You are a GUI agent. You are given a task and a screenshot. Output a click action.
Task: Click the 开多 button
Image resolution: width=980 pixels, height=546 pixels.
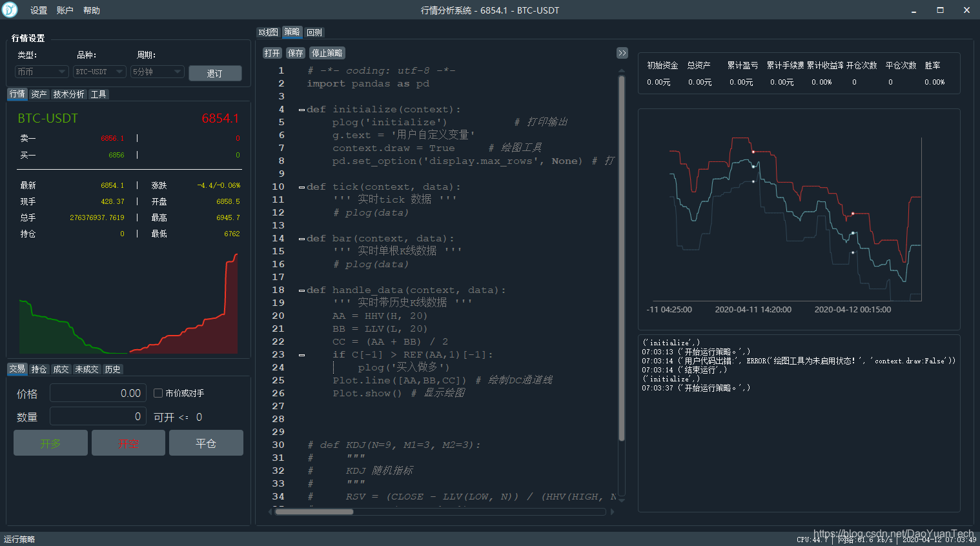point(50,443)
